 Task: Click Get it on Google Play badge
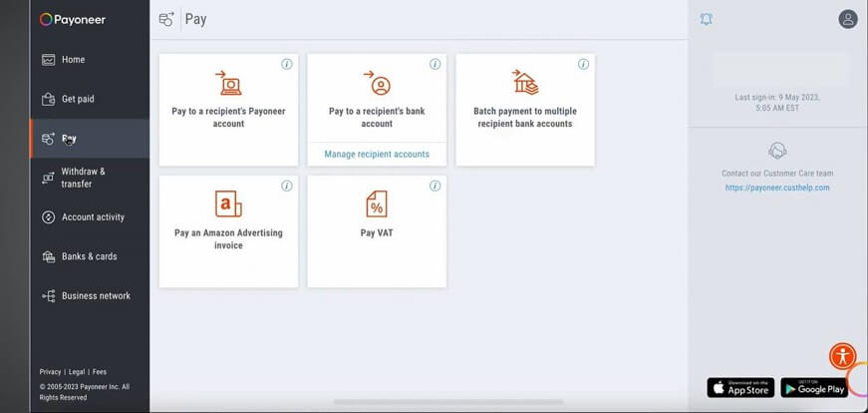click(x=814, y=388)
